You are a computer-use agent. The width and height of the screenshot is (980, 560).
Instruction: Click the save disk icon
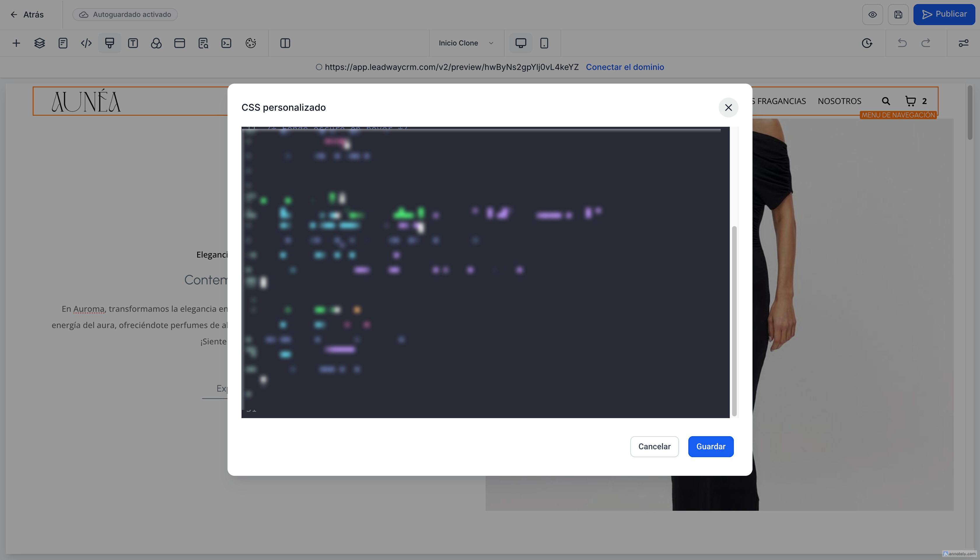tap(898, 15)
